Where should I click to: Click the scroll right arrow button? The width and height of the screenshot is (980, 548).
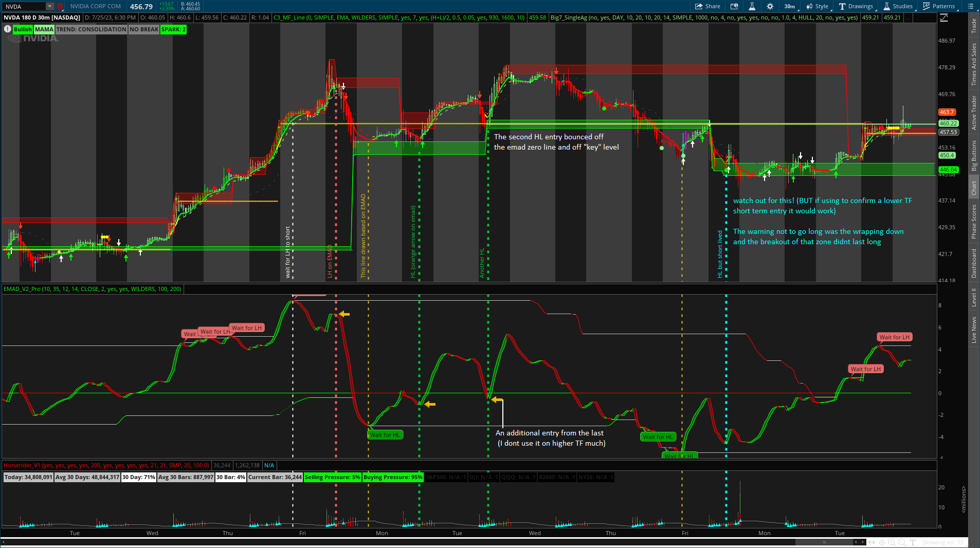pyautogui.click(x=863, y=542)
